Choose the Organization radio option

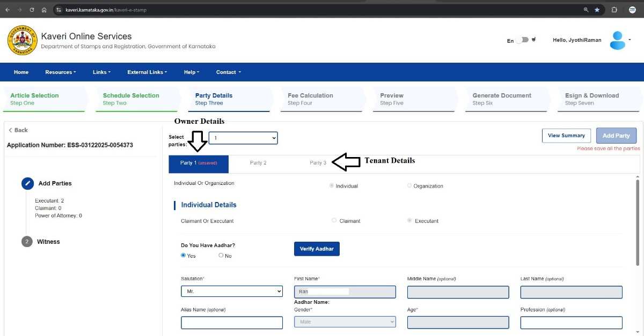[x=409, y=186]
